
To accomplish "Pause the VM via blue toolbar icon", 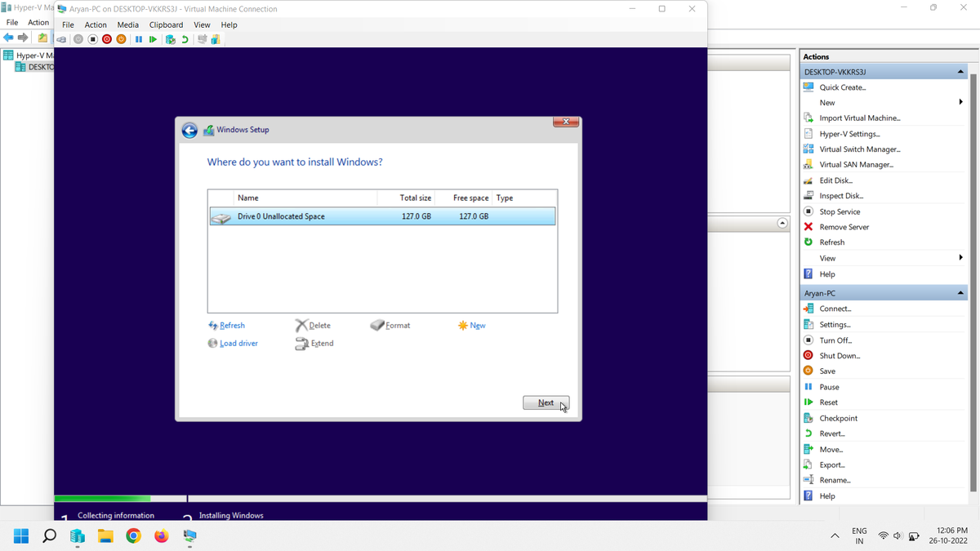I will pyautogui.click(x=139, y=39).
